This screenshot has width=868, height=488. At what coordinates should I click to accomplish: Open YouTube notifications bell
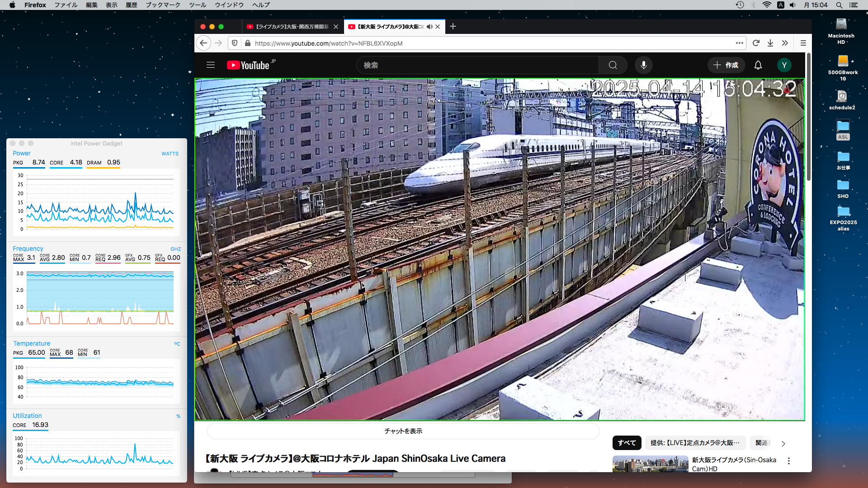point(758,65)
